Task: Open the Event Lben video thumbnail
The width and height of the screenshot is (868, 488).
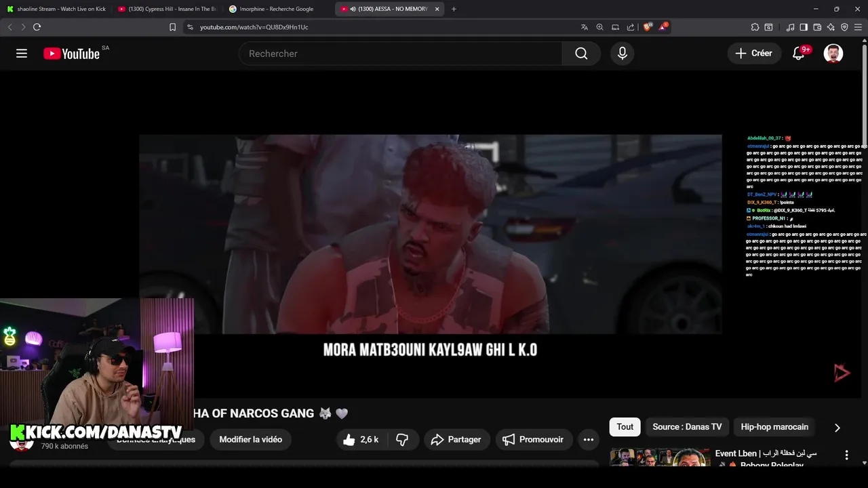Action: coord(660,457)
